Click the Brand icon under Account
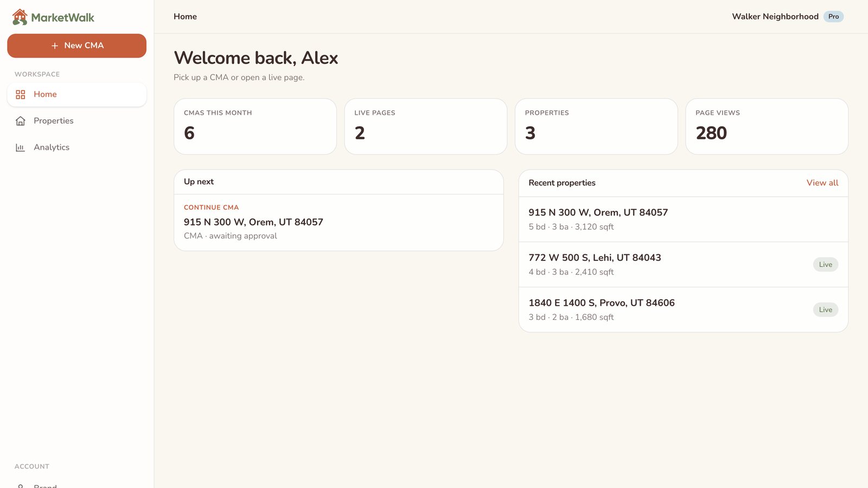The image size is (868, 488). pos(21,486)
